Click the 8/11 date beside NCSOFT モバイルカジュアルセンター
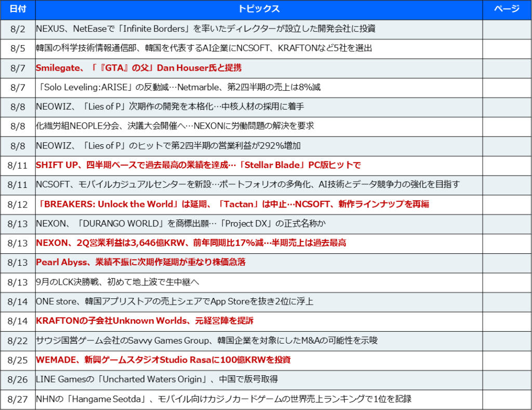 [18, 185]
